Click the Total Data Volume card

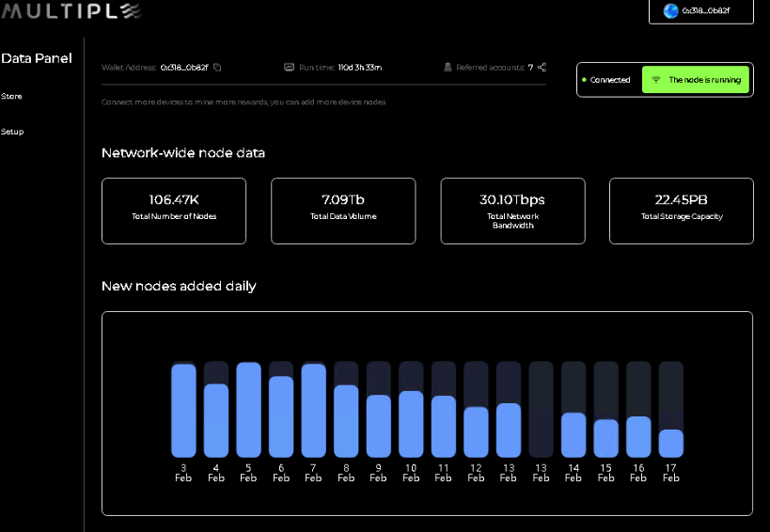(x=343, y=211)
